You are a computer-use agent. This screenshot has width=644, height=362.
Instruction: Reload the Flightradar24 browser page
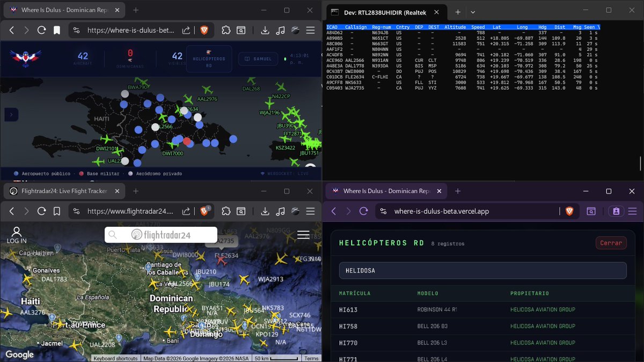point(41,211)
